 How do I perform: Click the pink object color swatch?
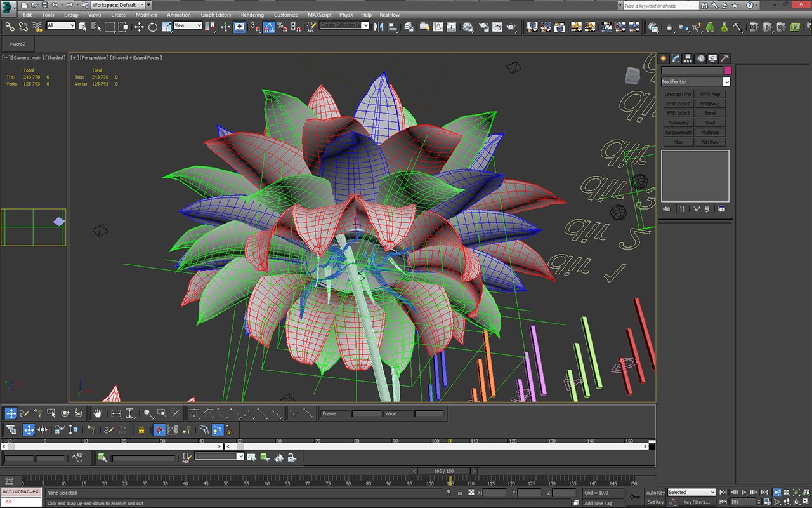[x=728, y=70]
